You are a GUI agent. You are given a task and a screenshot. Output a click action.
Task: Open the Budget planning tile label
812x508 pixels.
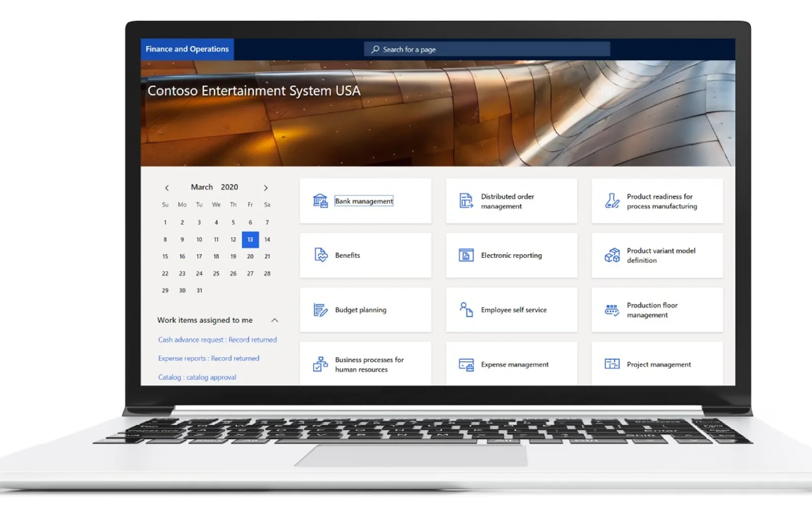pos(361,310)
